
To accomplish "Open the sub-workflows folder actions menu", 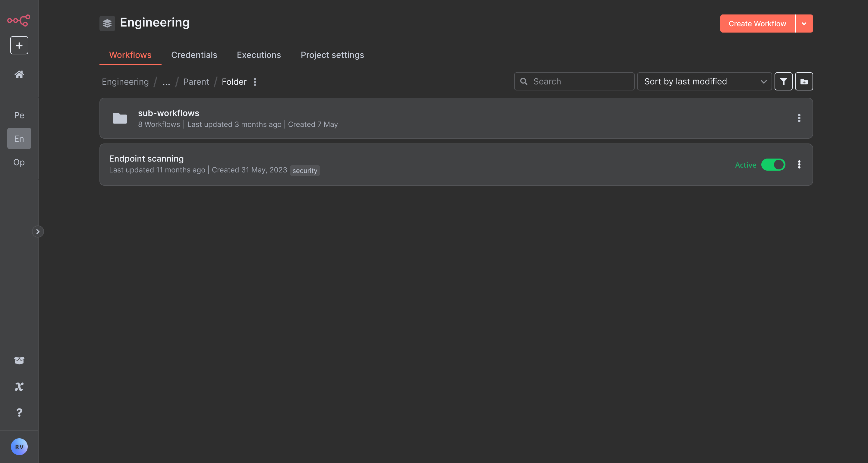I will [799, 118].
